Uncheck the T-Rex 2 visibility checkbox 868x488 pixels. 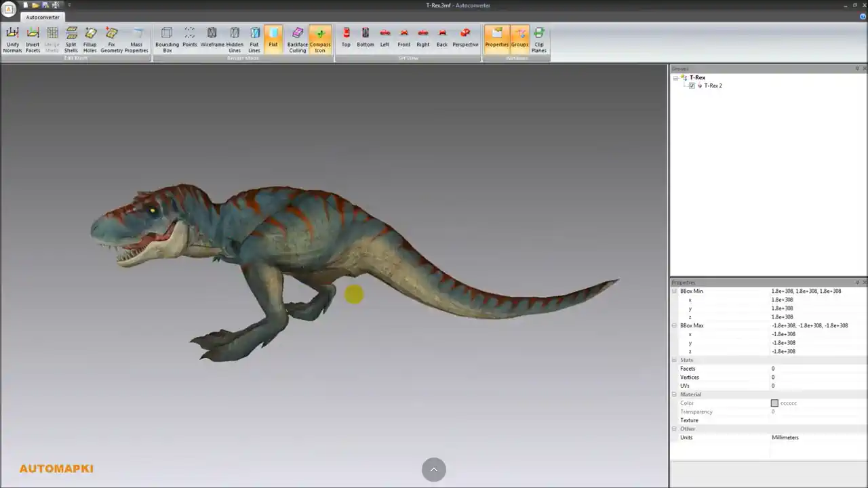coord(692,86)
